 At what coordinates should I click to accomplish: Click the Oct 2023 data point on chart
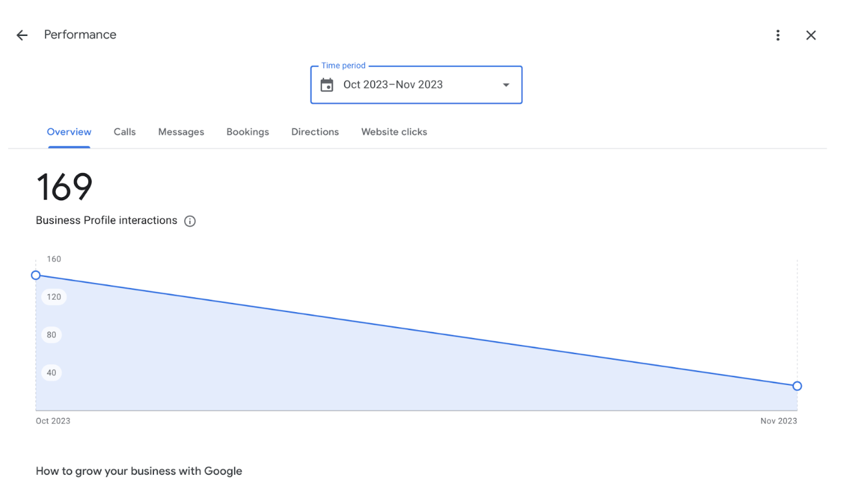[36, 275]
